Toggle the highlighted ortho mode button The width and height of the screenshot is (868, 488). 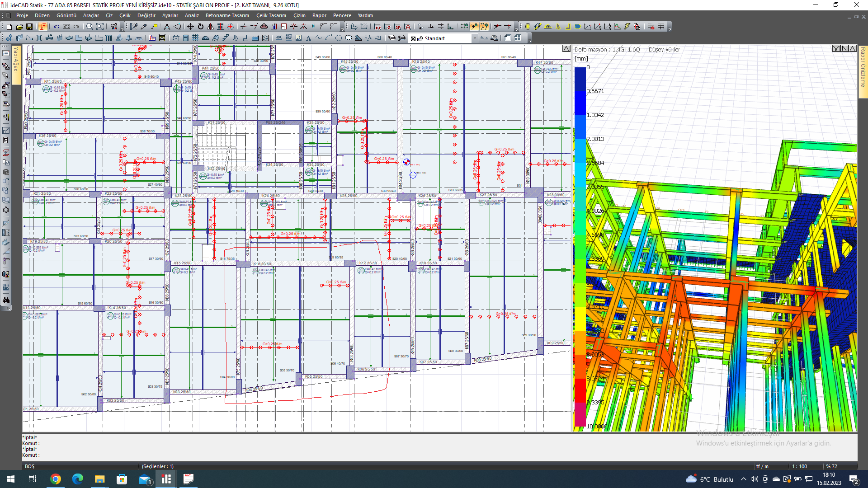[43, 27]
